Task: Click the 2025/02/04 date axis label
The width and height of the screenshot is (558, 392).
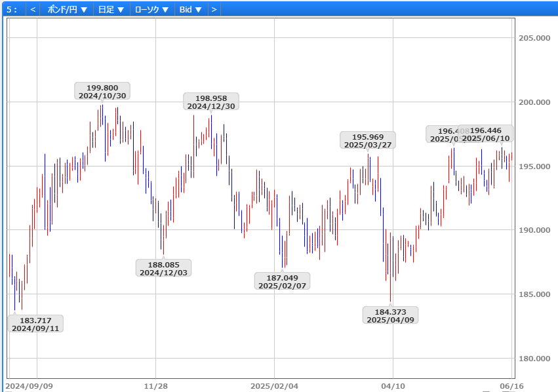Action: (274, 386)
